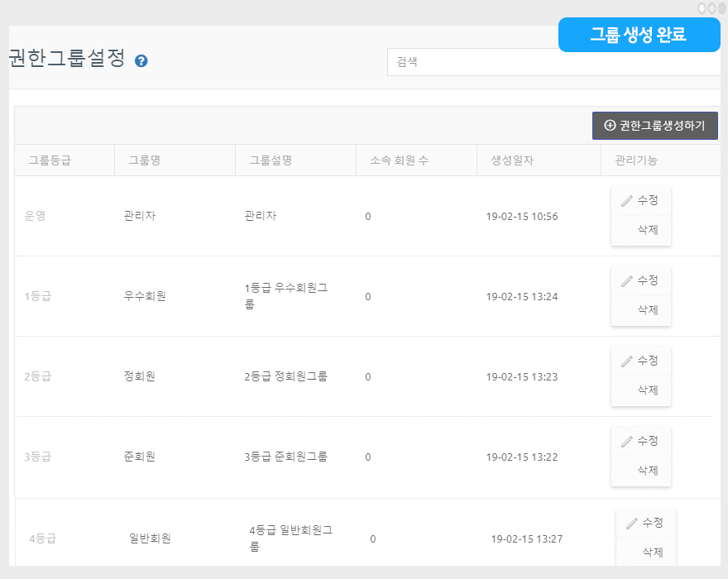Screen dimensions: 728x579
Task: Click the 그룹설명 column header
Action: [271, 160]
